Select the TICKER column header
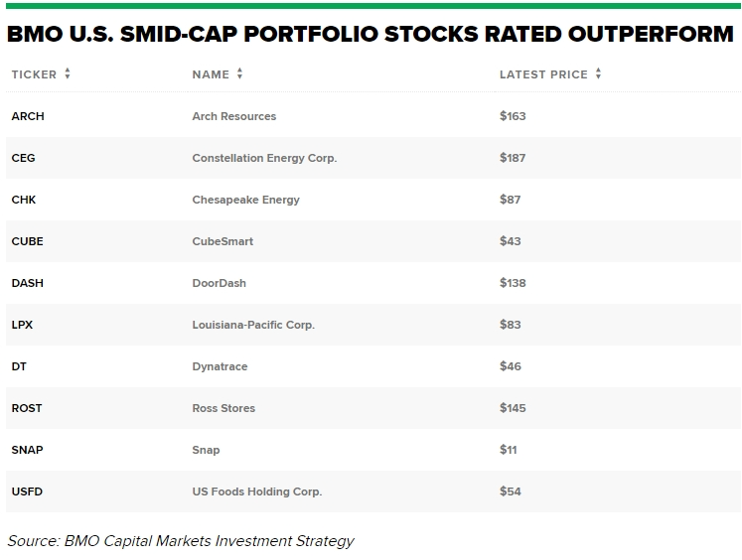 [x=34, y=74]
